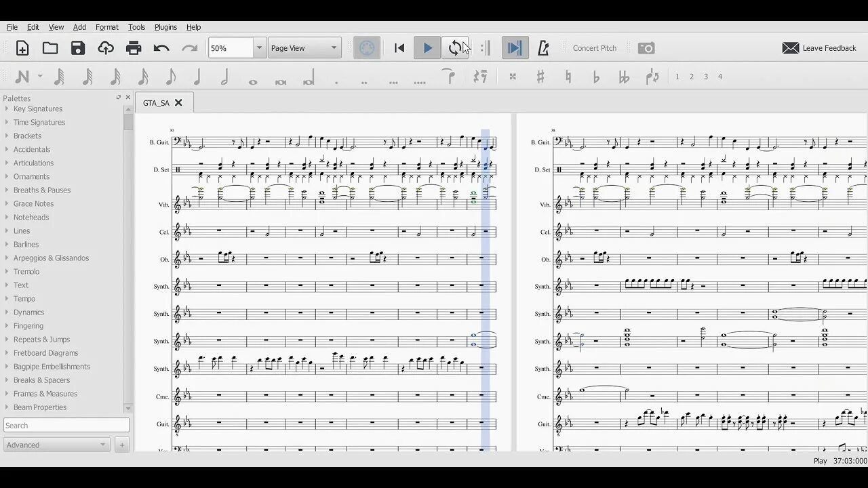868x488 pixels.
Task: Toggle Concert Pitch mode
Action: point(595,48)
